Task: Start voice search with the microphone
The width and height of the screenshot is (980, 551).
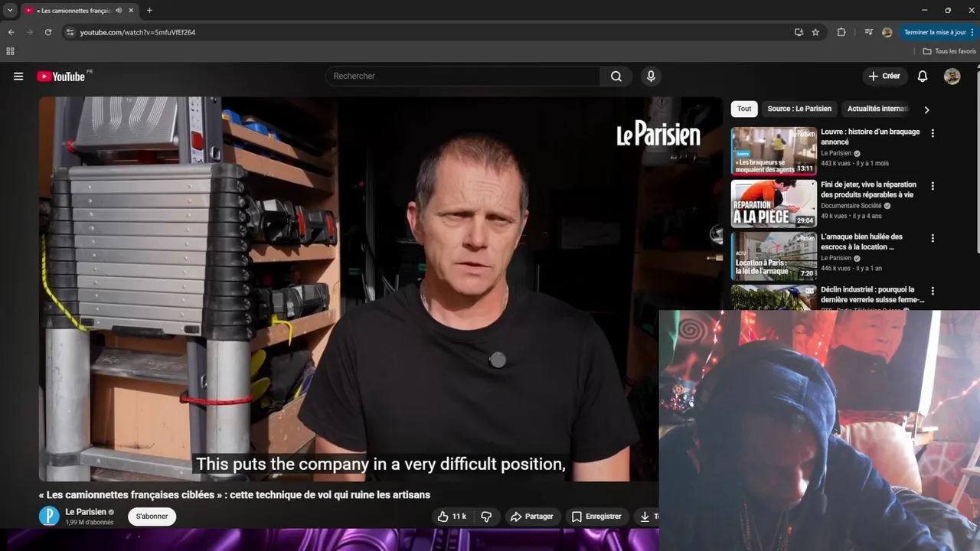Action: pos(651,77)
